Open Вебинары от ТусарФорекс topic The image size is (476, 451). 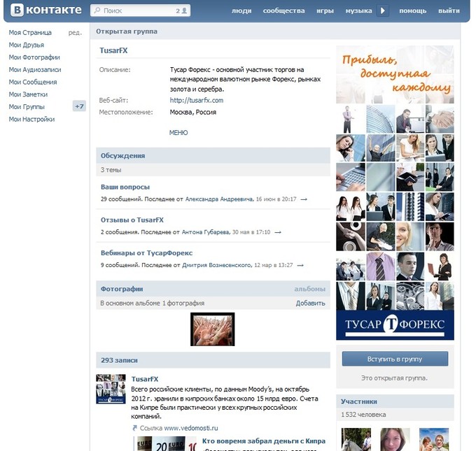(146, 253)
